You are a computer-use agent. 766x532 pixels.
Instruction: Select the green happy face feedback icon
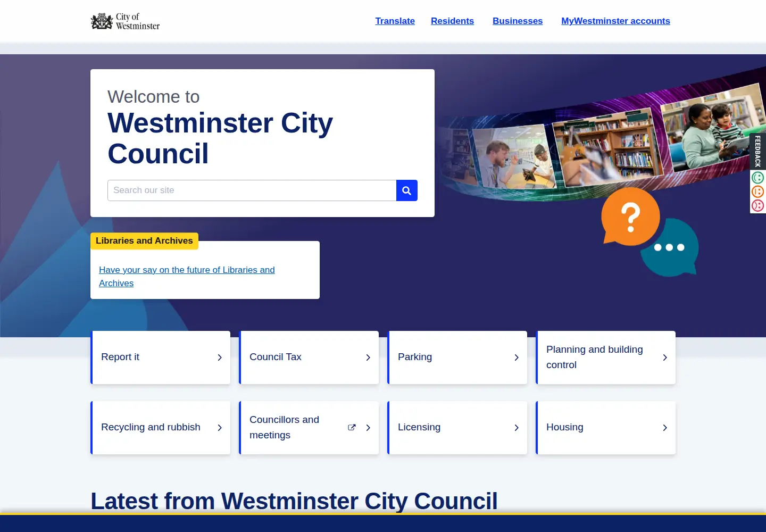click(x=758, y=178)
